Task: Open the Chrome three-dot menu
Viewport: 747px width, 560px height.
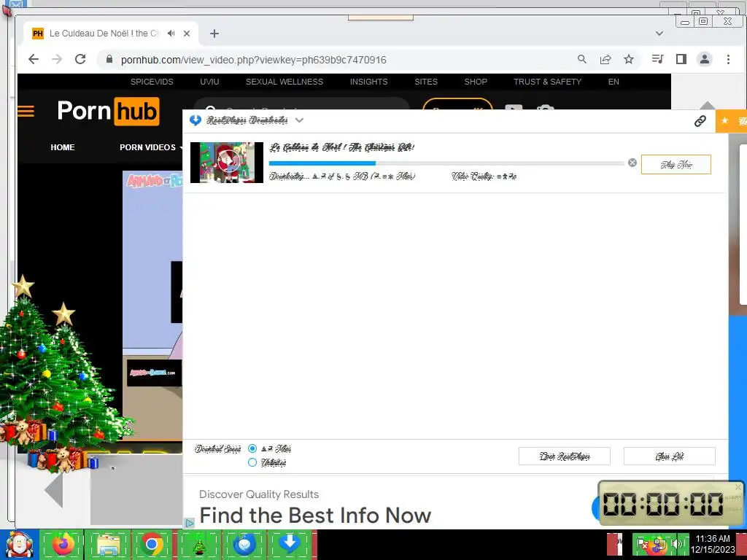Action: [x=728, y=59]
